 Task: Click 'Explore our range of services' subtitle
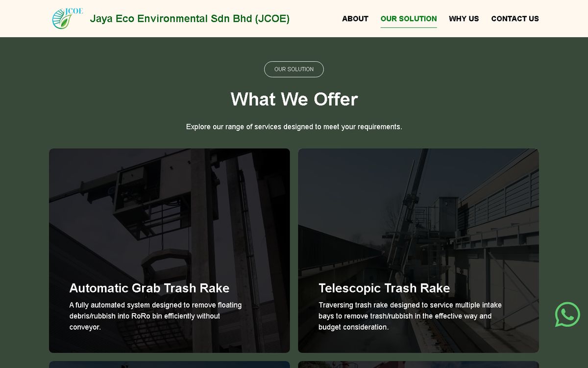294,127
